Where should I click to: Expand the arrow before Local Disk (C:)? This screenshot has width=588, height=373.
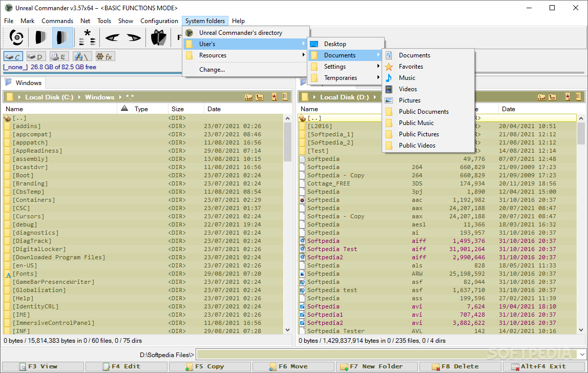tap(19, 97)
